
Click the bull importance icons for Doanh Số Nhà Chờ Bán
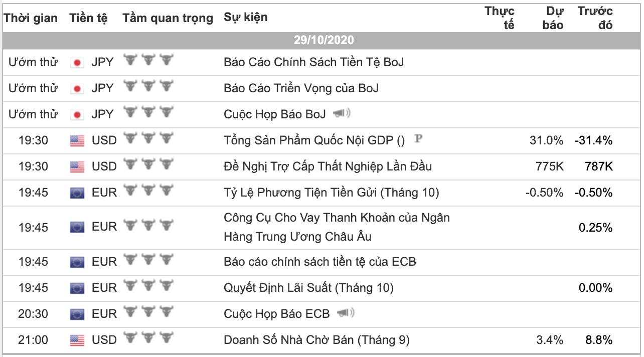(148, 338)
